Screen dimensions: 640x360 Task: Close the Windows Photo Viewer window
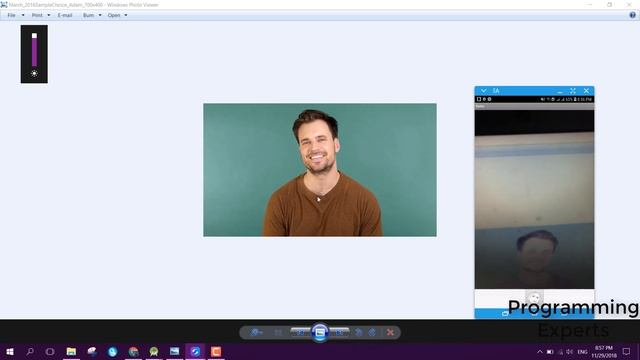629,4
